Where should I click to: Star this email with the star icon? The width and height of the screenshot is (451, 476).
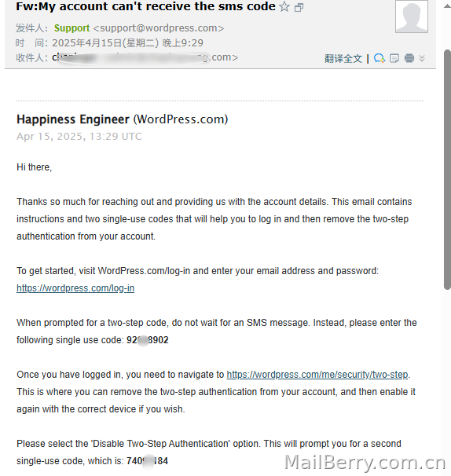pyautogui.click(x=284, y=6)
